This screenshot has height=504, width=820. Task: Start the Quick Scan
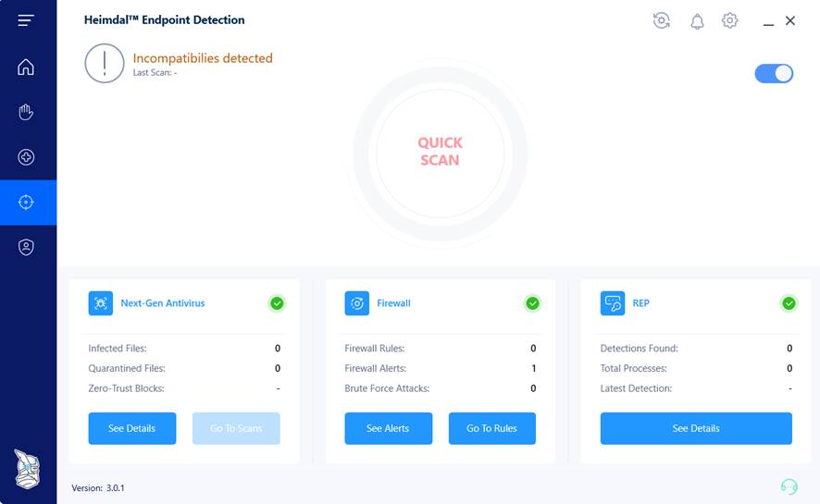click(440, 152)
